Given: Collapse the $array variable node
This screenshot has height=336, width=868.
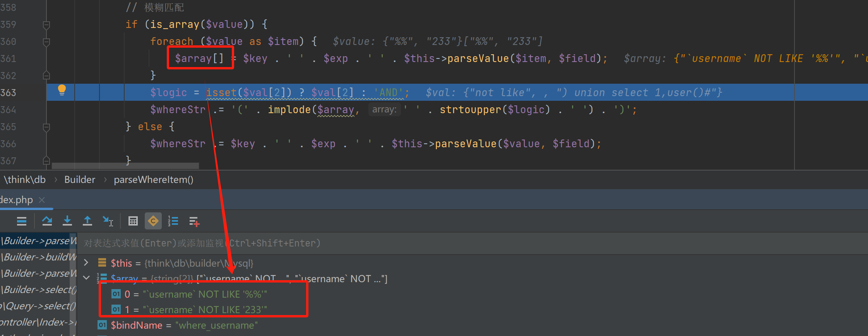Looking at the screenshot, I should click(x=86, y=278).
